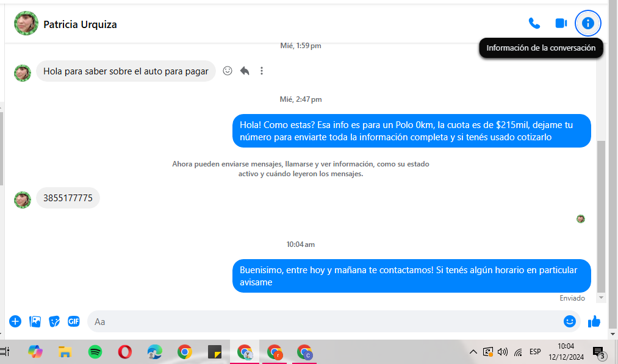This screenshot has width=618, height=364.
Task: Start a voice call with Patricia Urquiza
Action: (534, 24)
